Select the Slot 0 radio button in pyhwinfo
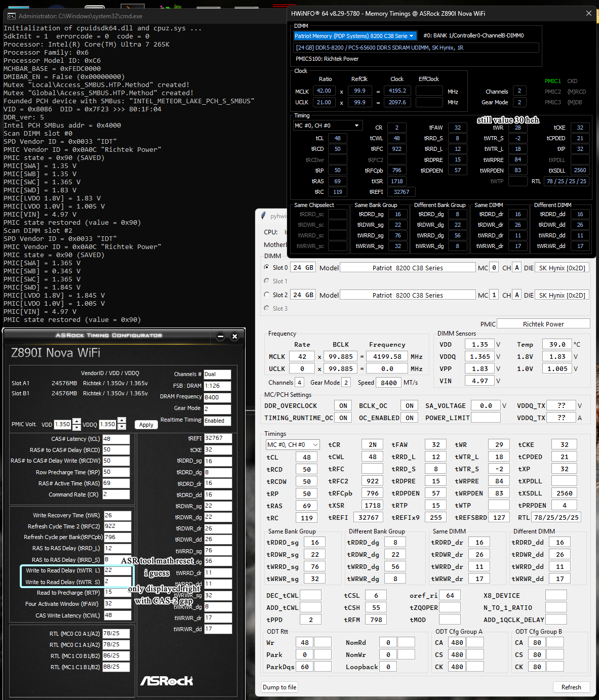This screenshot has width=599, height=700. point(267,267)
